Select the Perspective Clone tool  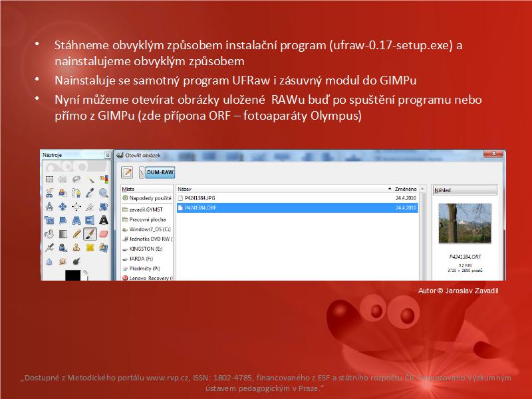104,247
